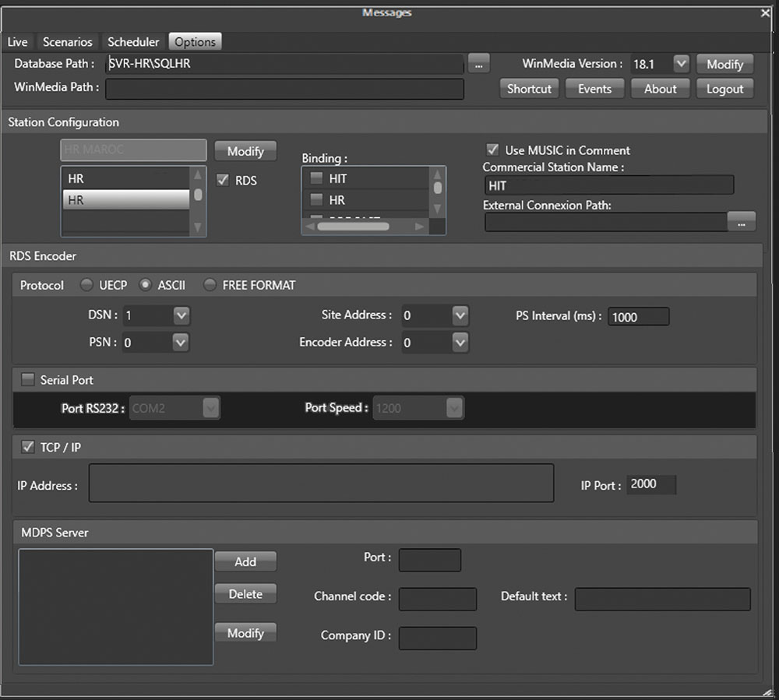This screenshot has height=700, width=779.
Task: Select the UECP protocol radio button
Action: pyautogui.click(x=86, y=285)
